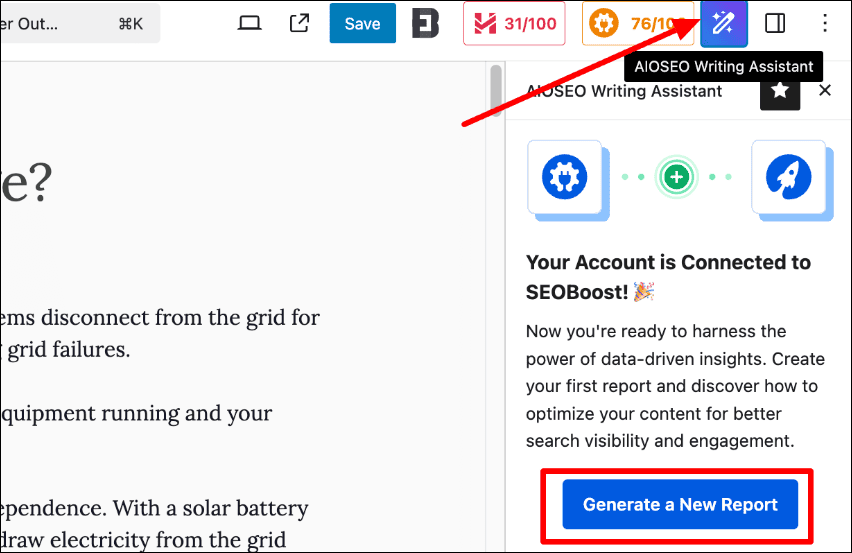Toggle the settings sidebar panel icon
Viewport: 852px width, 553px height.
tap(774, 23)
